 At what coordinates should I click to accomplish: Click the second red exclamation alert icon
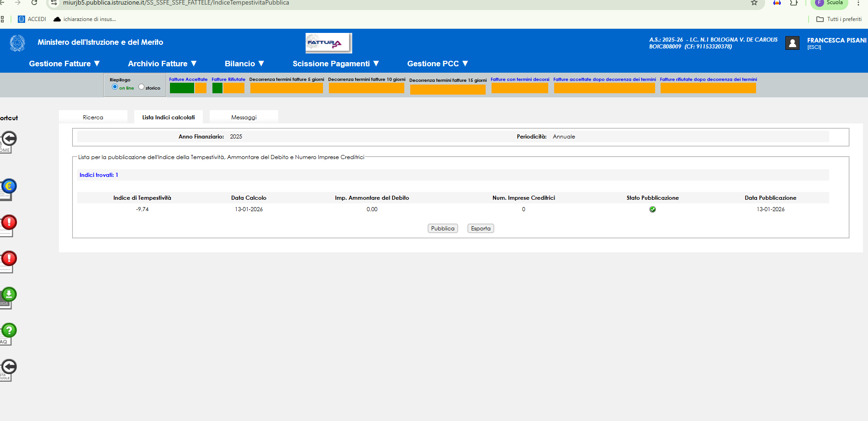point(9,259)
